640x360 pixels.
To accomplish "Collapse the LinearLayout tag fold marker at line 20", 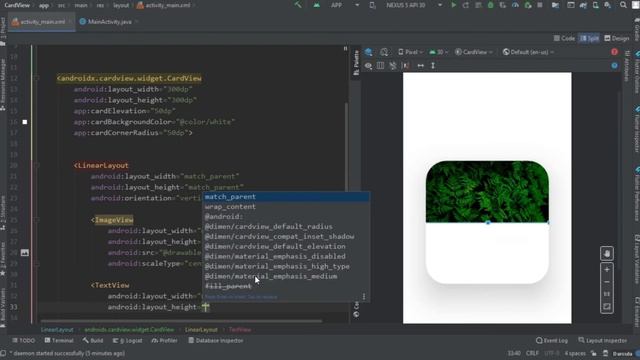I will click(36, 165).
